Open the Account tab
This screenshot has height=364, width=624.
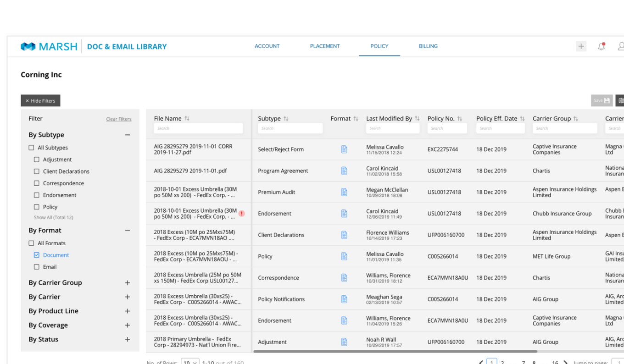[267, 46]
